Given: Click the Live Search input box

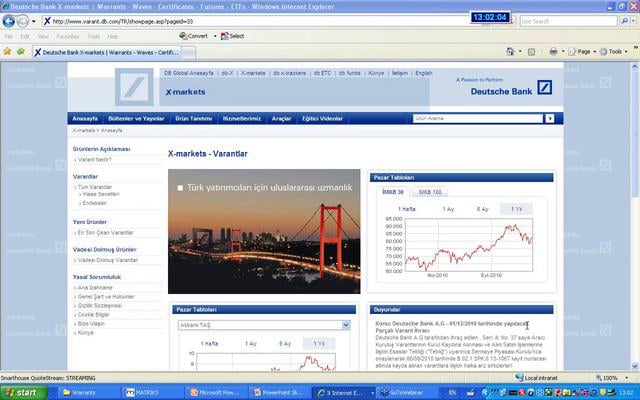Looking at the screenshot, I should point(568,21).
